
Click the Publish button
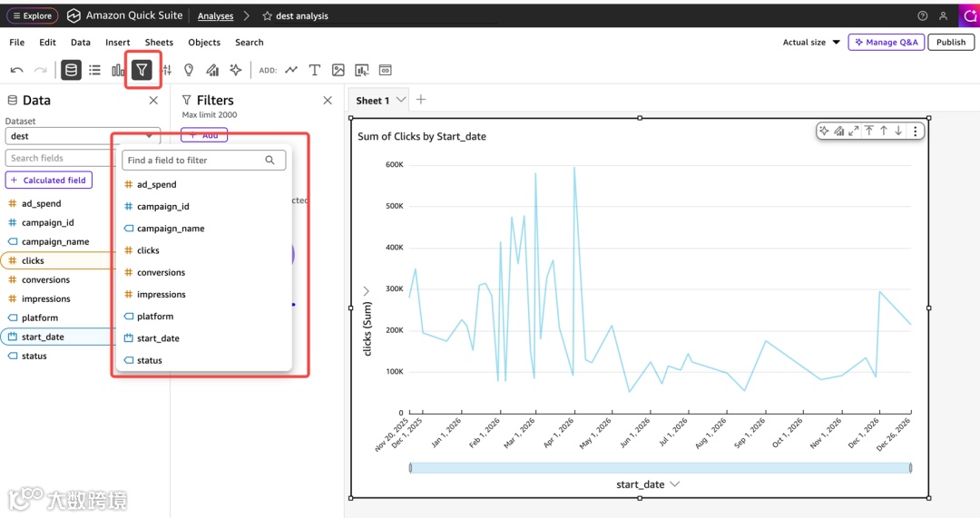(x=951, y=42)
